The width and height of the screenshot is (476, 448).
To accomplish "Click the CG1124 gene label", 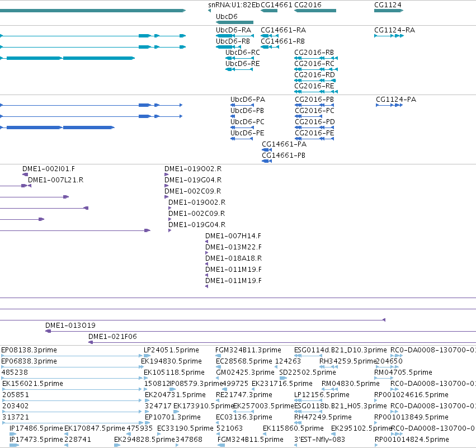I will 388,5.
